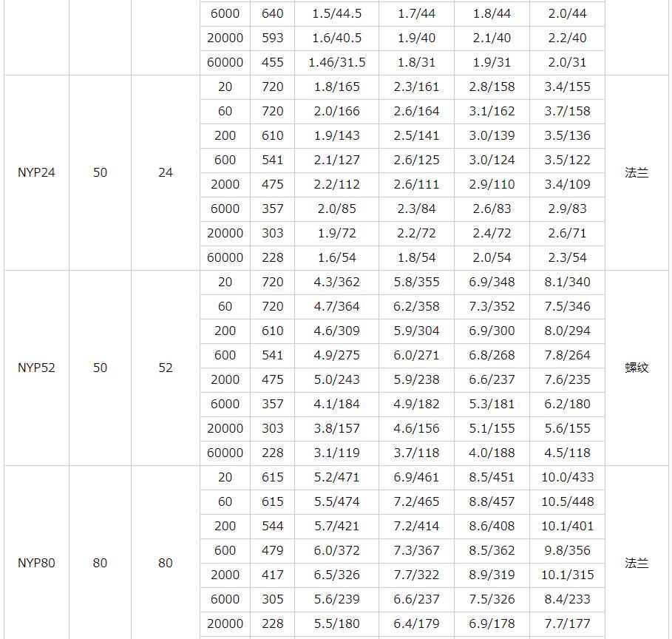Select the speed cell showing 544
The image size is (672, 639).
272,526
